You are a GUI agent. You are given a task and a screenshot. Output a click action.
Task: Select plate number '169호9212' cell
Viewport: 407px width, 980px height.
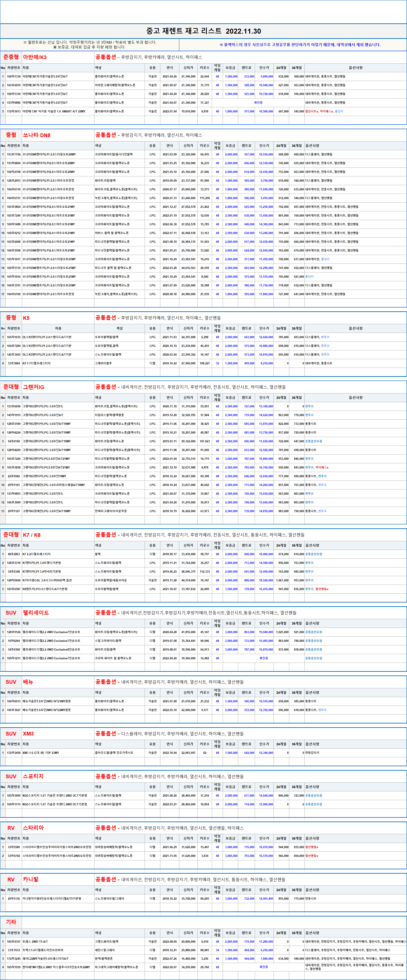pos(14,233)
